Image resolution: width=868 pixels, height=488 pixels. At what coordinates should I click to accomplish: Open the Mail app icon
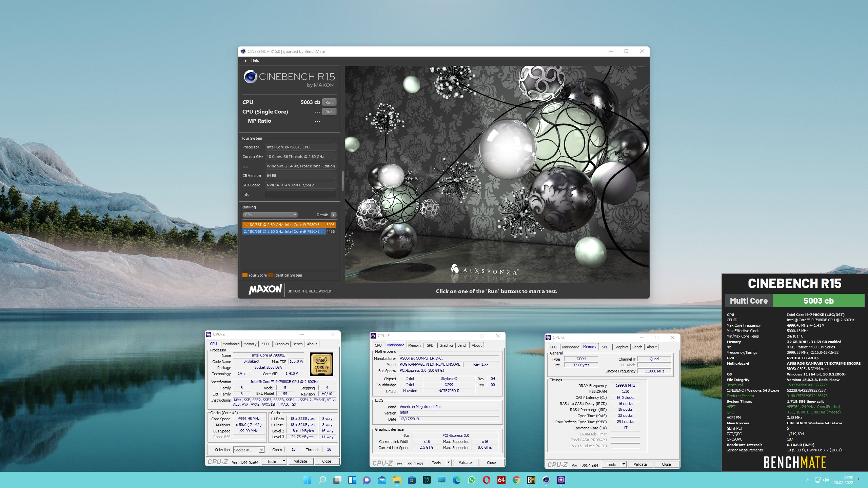tap(382, 480)
